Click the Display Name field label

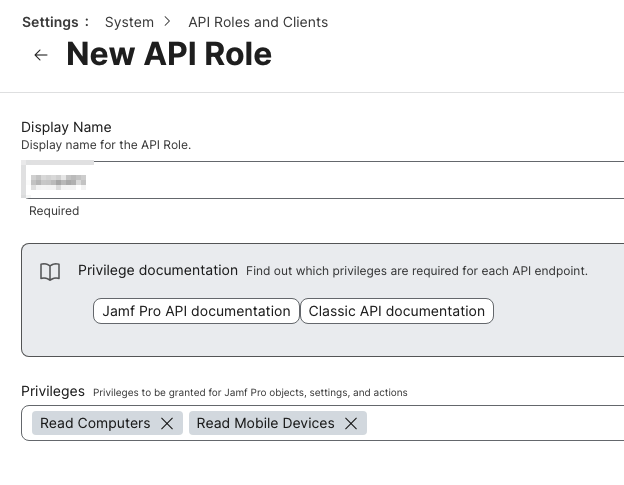pyautogui.click(x=66, y=127)
